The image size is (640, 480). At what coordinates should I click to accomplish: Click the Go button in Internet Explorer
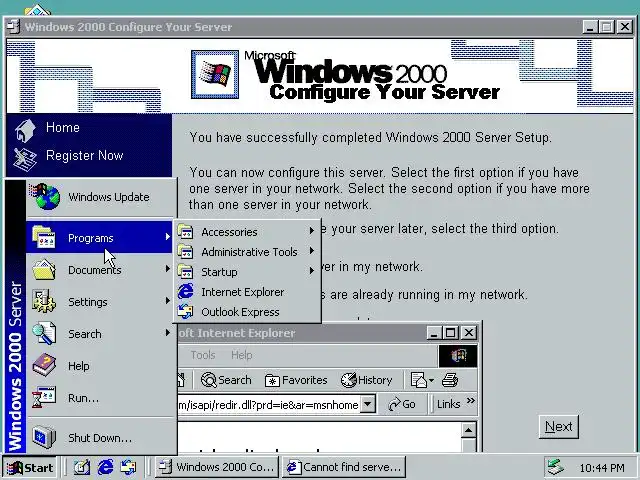point(402,404)
